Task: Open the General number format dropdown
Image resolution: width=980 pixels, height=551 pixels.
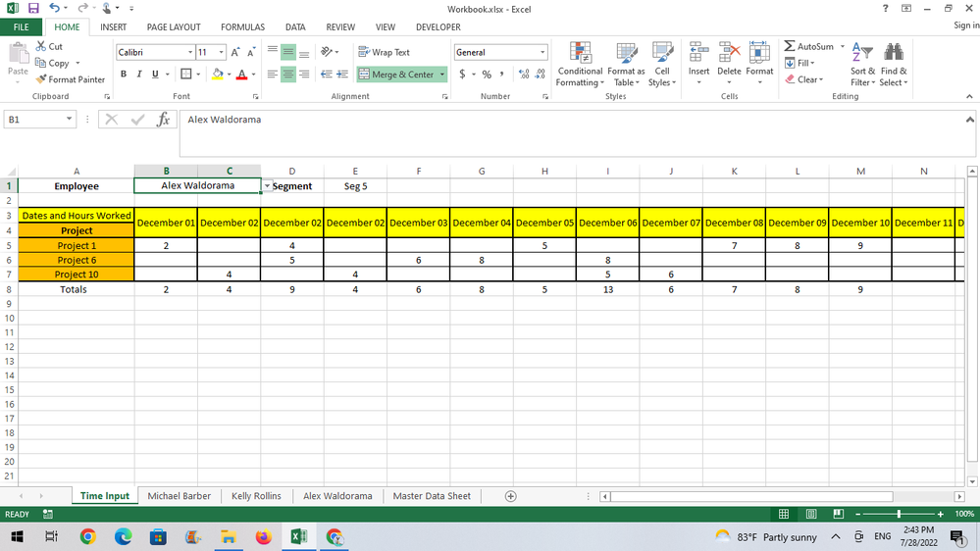Action: click(x=542, y=53)
